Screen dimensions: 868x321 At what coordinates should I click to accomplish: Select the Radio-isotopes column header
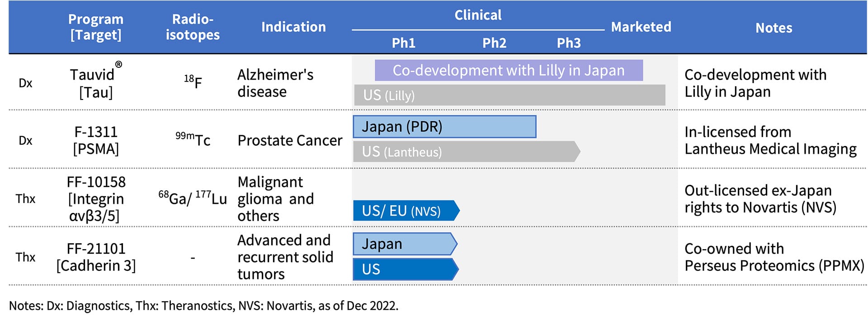point(193,27)
